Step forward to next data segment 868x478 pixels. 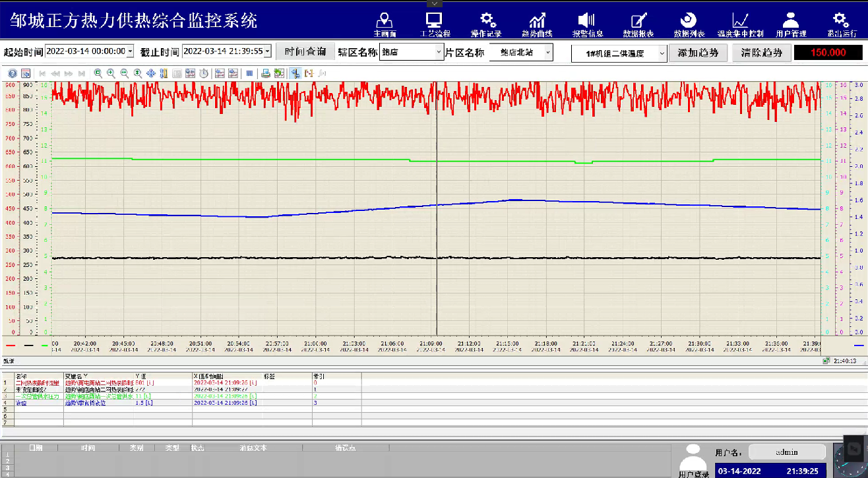click(69, 73)
